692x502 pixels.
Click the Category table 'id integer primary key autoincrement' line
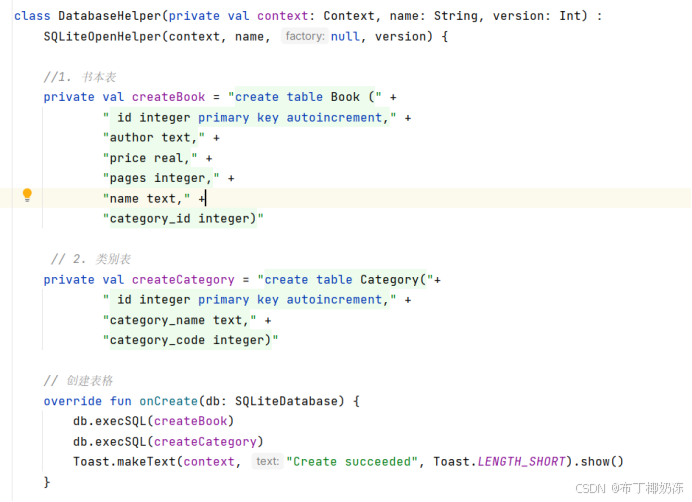pyautogui.click(x=249, y=300)
